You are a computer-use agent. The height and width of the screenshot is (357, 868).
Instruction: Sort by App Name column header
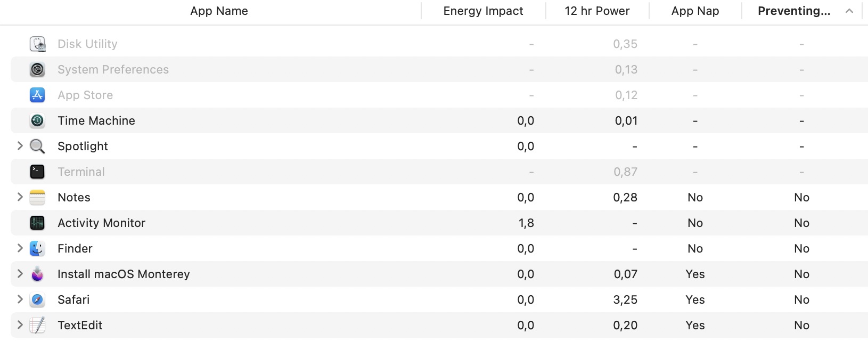click(x=219, y=11)
